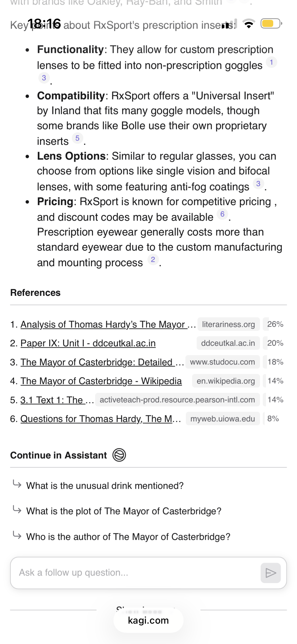
Task: Tap citation 6 after discount codes sentence
Action: 222,214
